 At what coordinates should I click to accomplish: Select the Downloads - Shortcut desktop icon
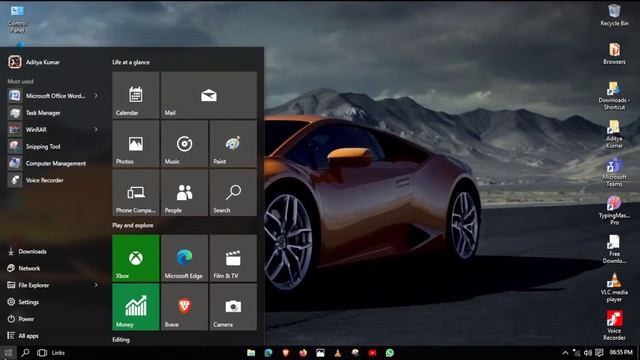pos(614,96)
